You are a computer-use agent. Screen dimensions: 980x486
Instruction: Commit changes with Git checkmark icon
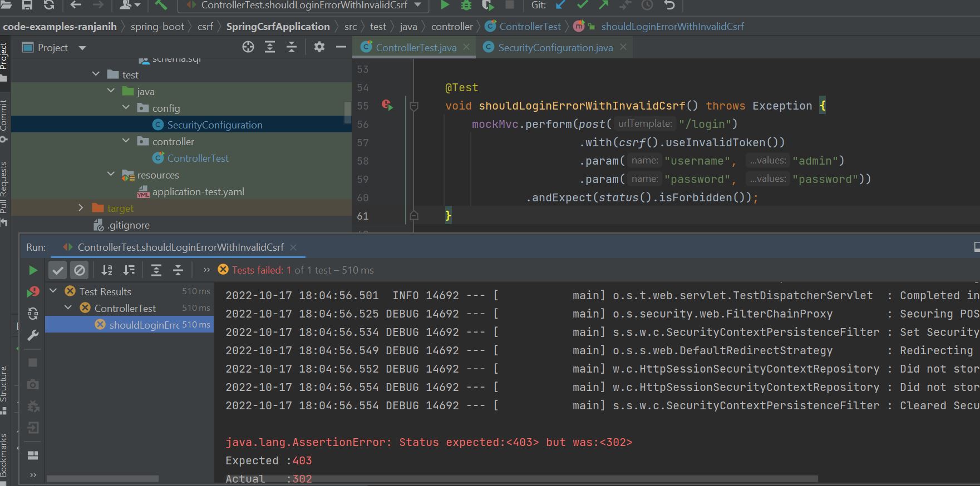click(x=582, y=5)
